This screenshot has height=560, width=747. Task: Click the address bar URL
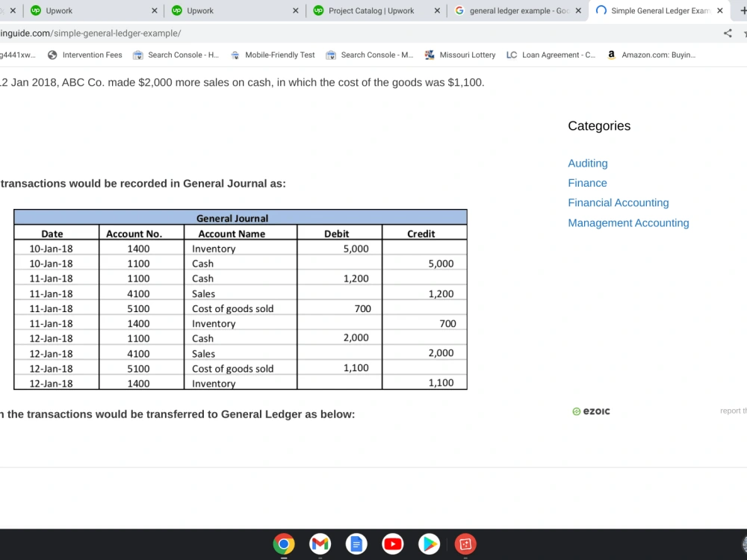pyautogui.click(x=90, y=34)
